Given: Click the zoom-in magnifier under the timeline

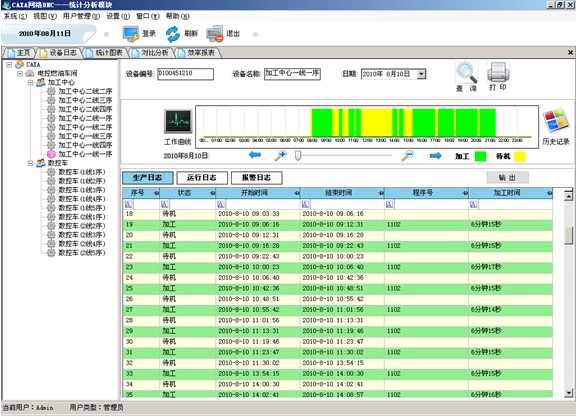Looking at the screenshot, I should 281,155.
